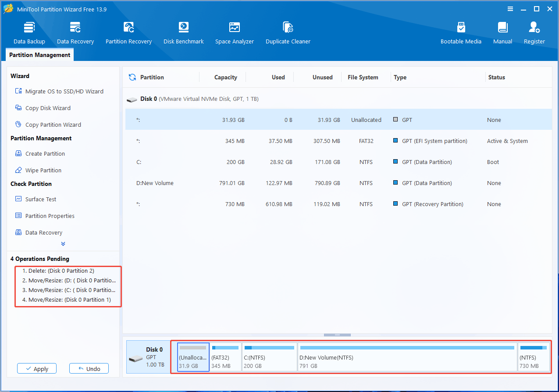The width and height of the screenshot is (559, 392).
Task: Select pending operation 4 Move/Resize Disk 0 Partition 1
Action: [x=67, y=299]
